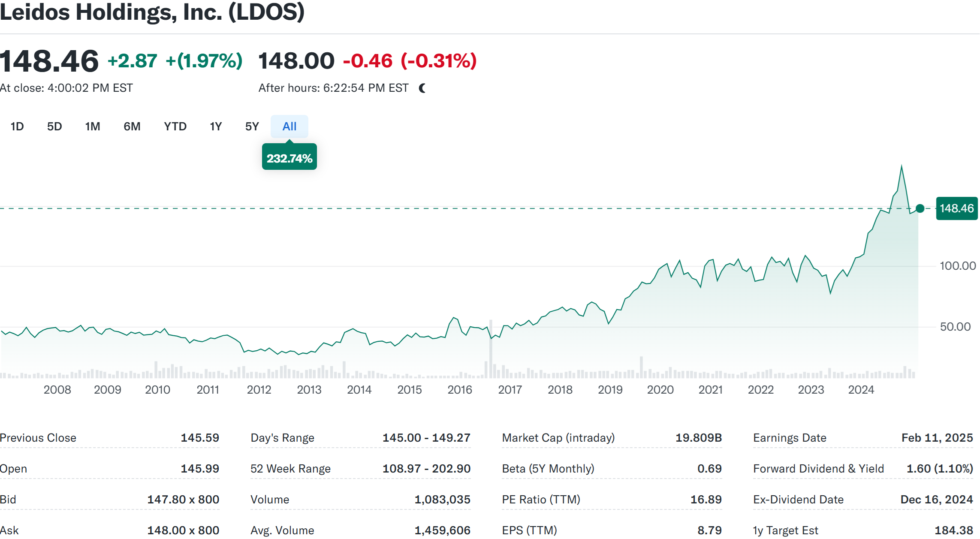Click the Avg. Volume value 1,459,606
This screenshot has width=980, height=539.
442,530
